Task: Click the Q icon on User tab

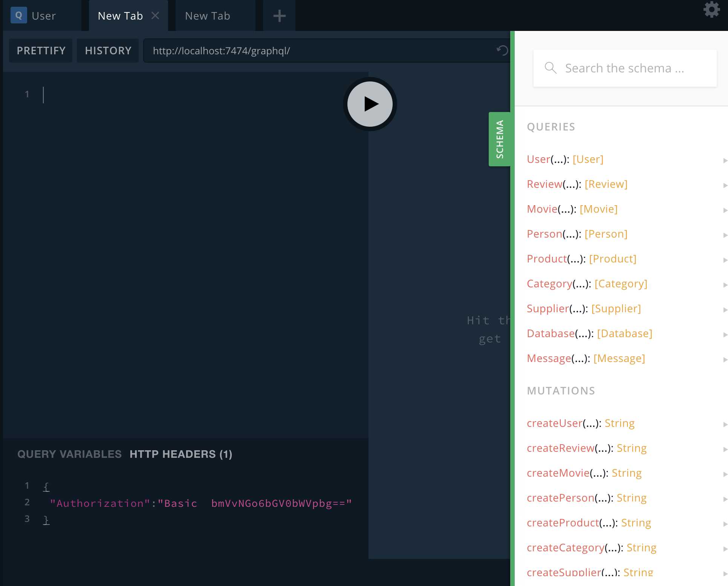Action: [x=18, y=15]
